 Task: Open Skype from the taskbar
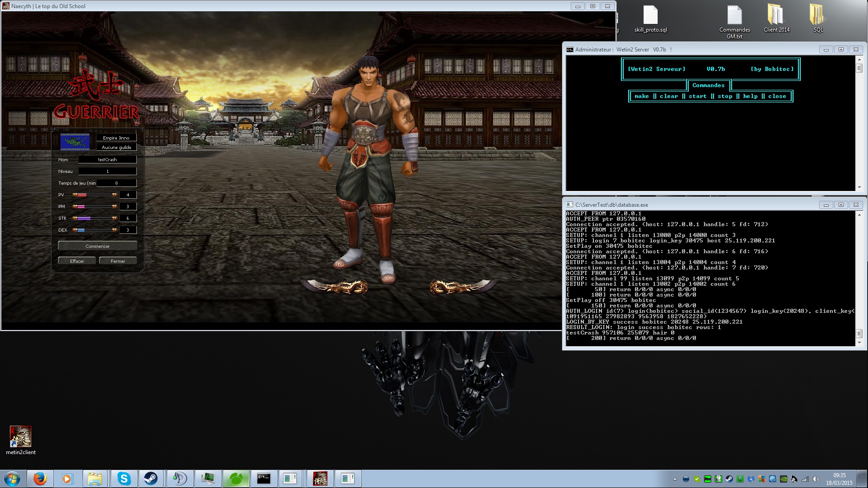tap(123, 479)
